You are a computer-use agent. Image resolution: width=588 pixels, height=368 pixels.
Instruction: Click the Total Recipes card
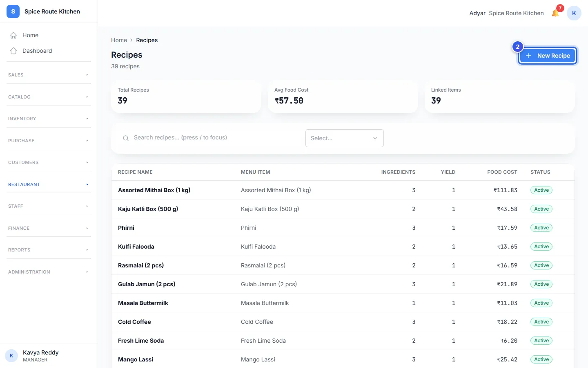tap(186, 96)
